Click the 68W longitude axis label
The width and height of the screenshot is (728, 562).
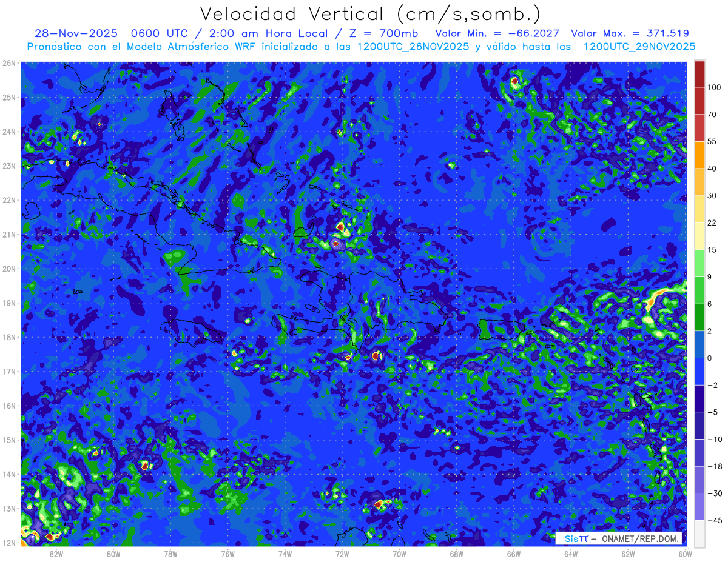[457, 553]
